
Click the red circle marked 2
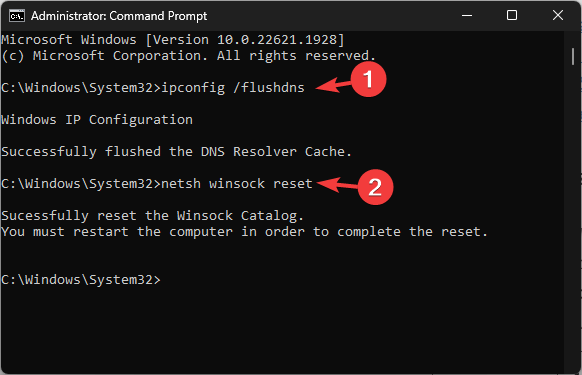point(375,187)
